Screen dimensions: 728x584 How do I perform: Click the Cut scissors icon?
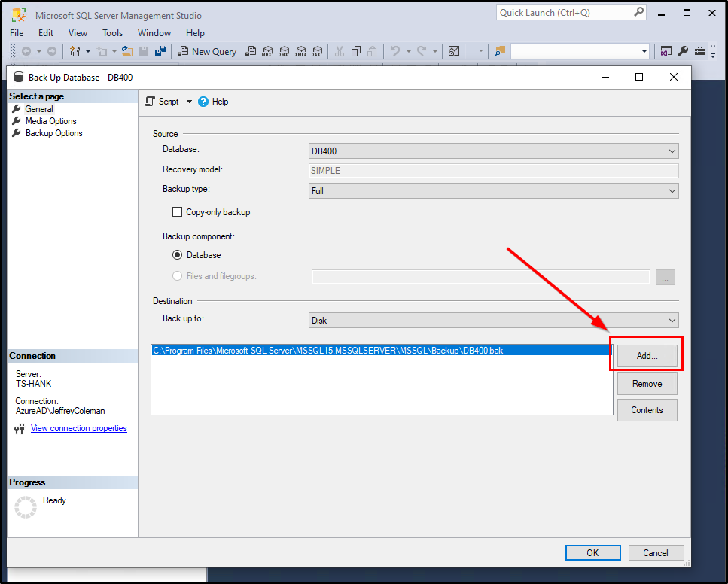click(340, 51)
